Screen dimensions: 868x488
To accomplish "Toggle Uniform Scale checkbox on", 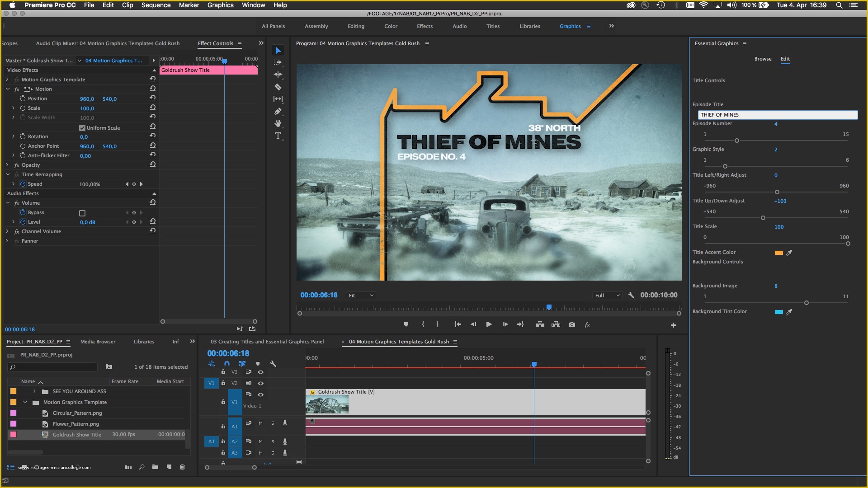I will (x=82, y=127).
